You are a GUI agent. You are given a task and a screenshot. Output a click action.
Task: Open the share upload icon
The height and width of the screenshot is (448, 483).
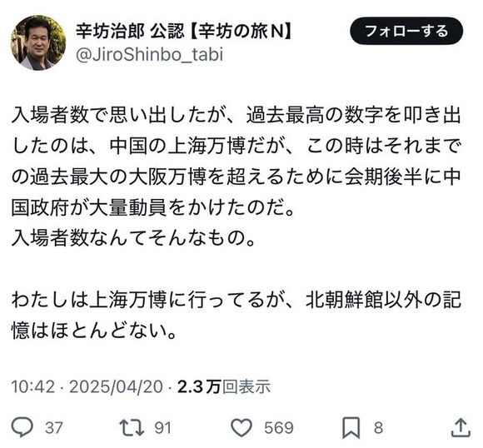pyautogui.click(x=461, y=427)
